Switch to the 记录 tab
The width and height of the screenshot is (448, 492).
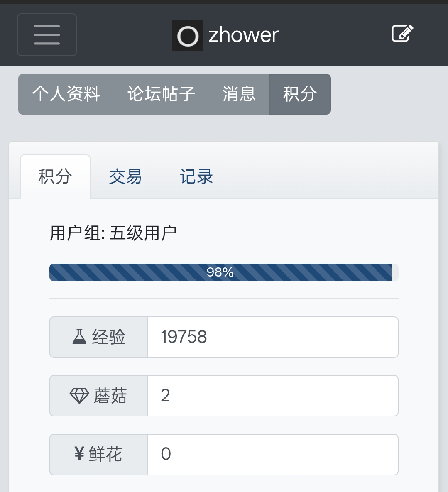196,177
